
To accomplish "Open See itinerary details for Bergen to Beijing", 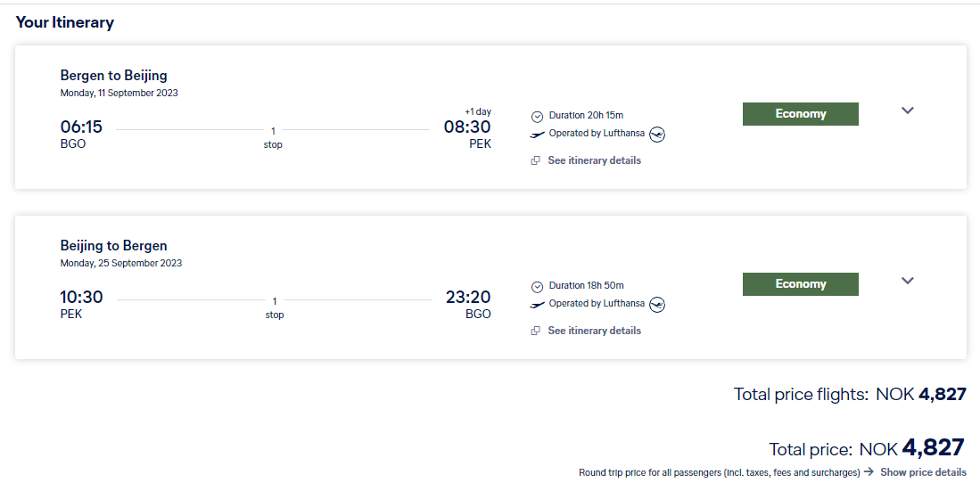I will tap(594, 160).
